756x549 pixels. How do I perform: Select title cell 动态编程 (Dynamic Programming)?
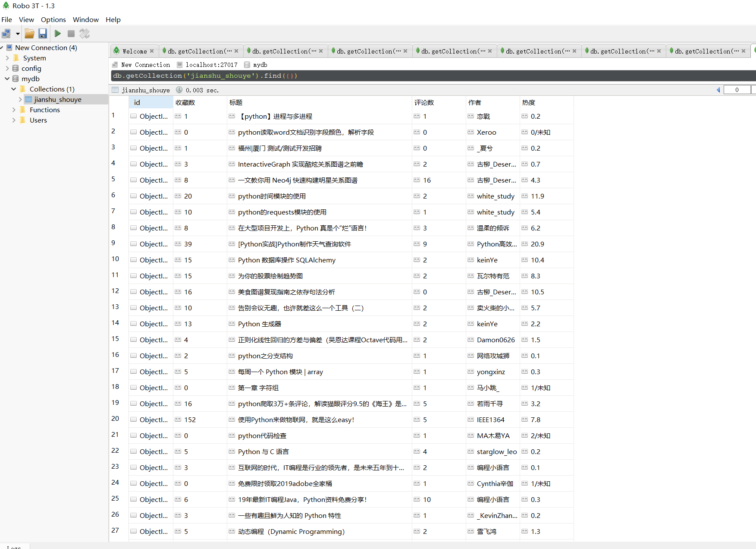(319, 532)
